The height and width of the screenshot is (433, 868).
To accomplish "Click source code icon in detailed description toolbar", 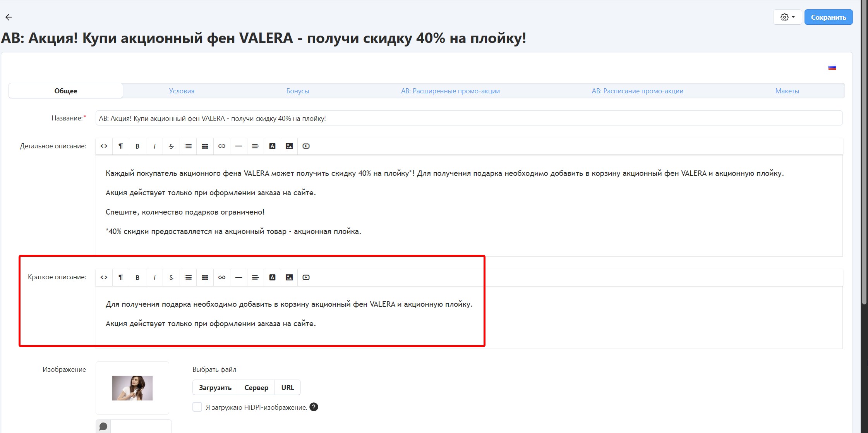I will click(x=104, y=146).
